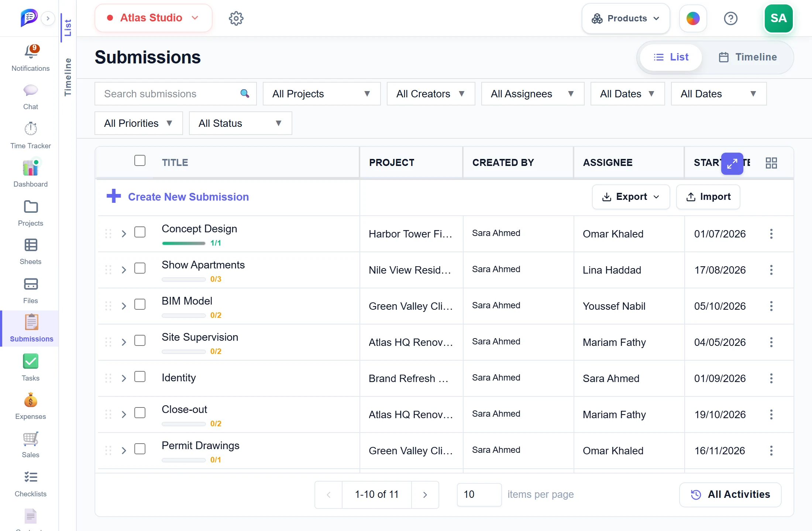812x531 pixels.
Task: Open row options for Identity
Action: click(771, 378)
